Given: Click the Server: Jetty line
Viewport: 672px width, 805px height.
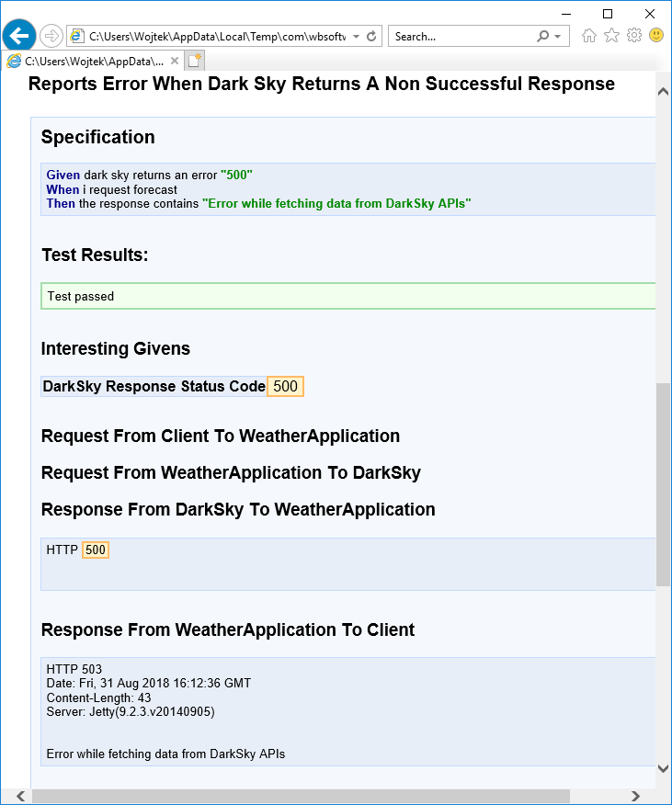Looking at the screenshot, I should point(131,711).
